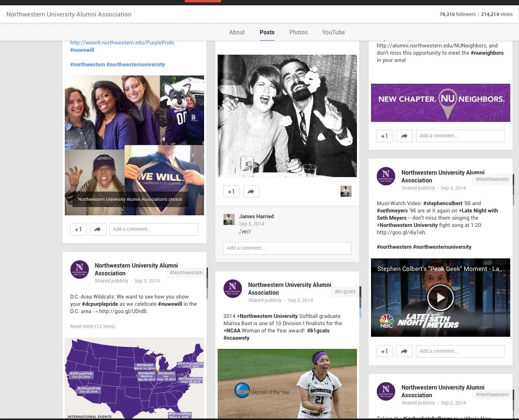
Task: Share the We Will photo collage post
Action: point(98,229)
